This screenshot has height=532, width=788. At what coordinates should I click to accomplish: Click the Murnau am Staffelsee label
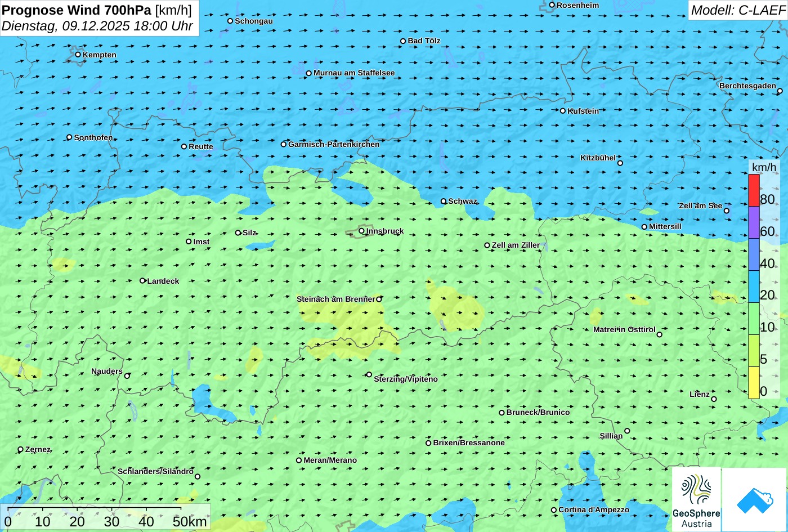pos(354,73)
